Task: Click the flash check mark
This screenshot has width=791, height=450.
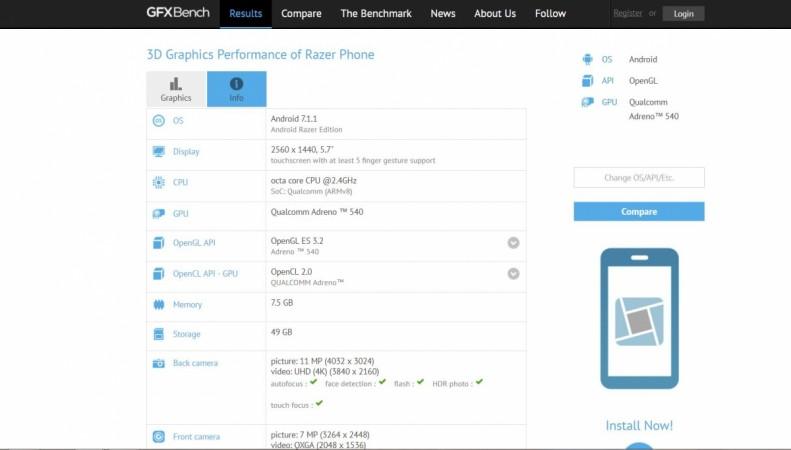Action: pos(420,382)
